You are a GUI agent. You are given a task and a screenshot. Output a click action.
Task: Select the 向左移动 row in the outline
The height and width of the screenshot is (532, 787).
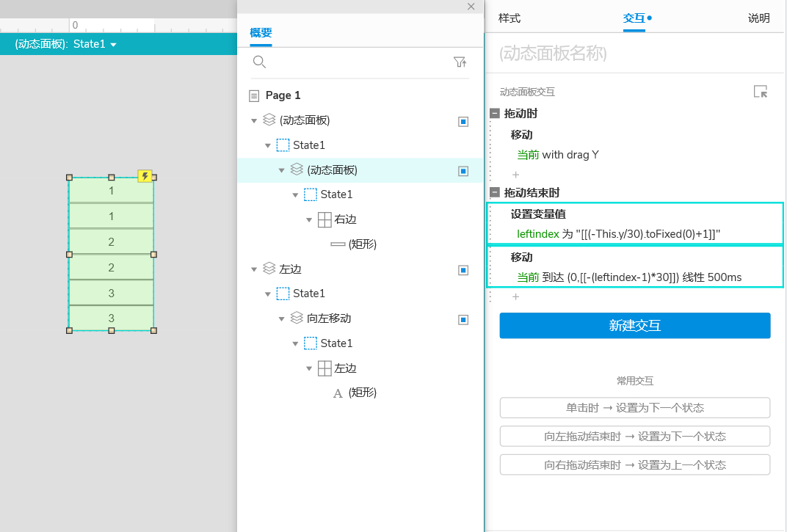click(360, 318)
